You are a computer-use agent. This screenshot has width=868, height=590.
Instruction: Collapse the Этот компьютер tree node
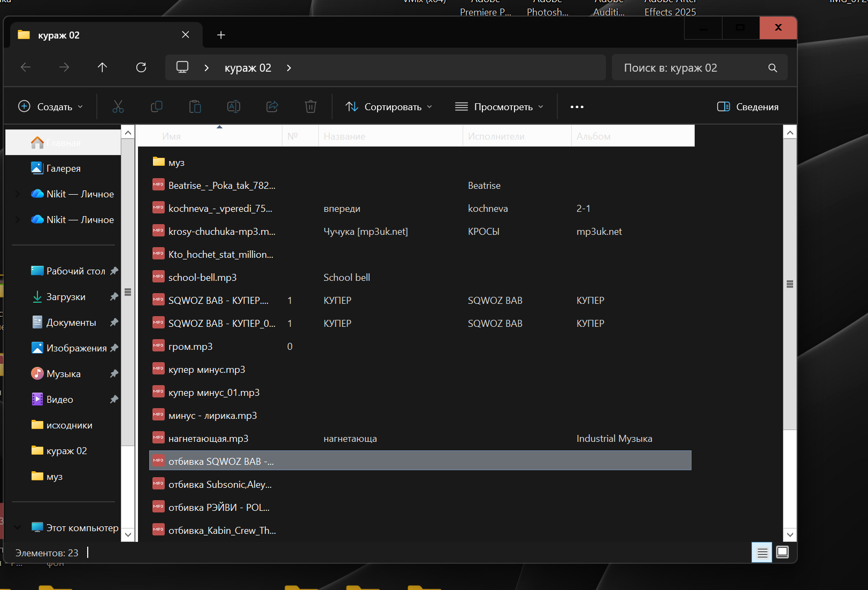18,527
